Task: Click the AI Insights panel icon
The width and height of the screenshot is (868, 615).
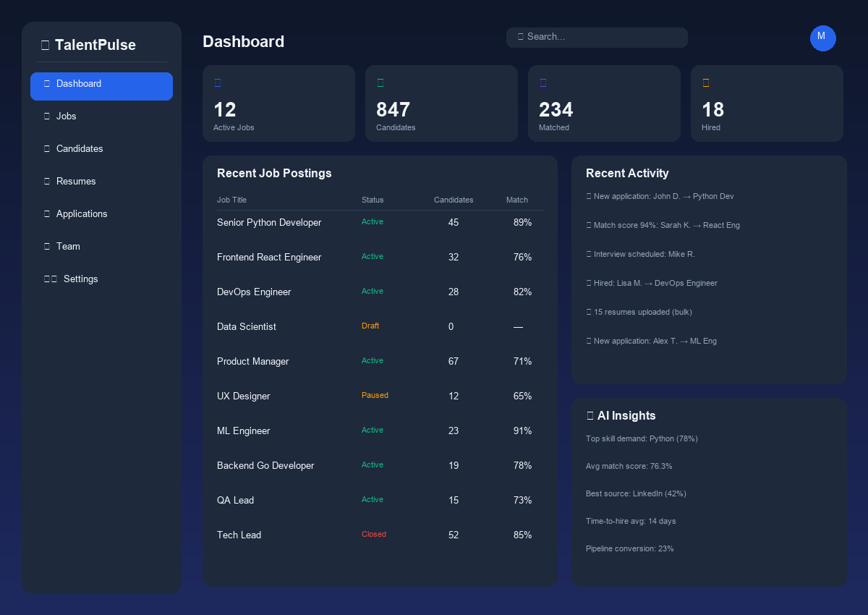Action: [590, 415]
